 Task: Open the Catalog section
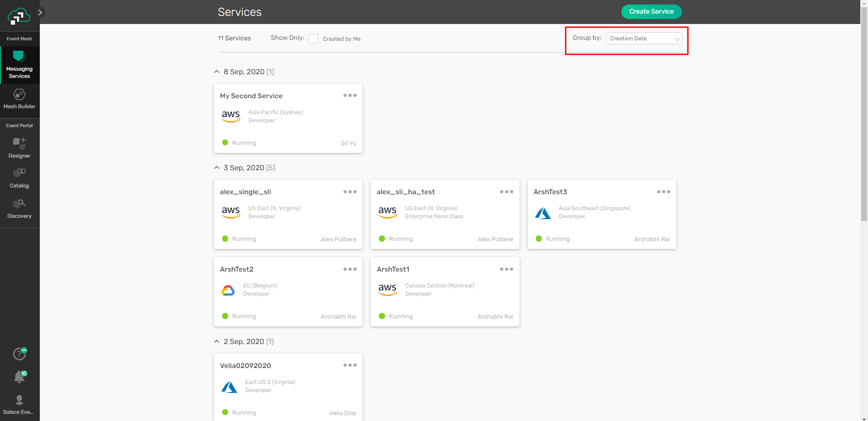point(19,178)
